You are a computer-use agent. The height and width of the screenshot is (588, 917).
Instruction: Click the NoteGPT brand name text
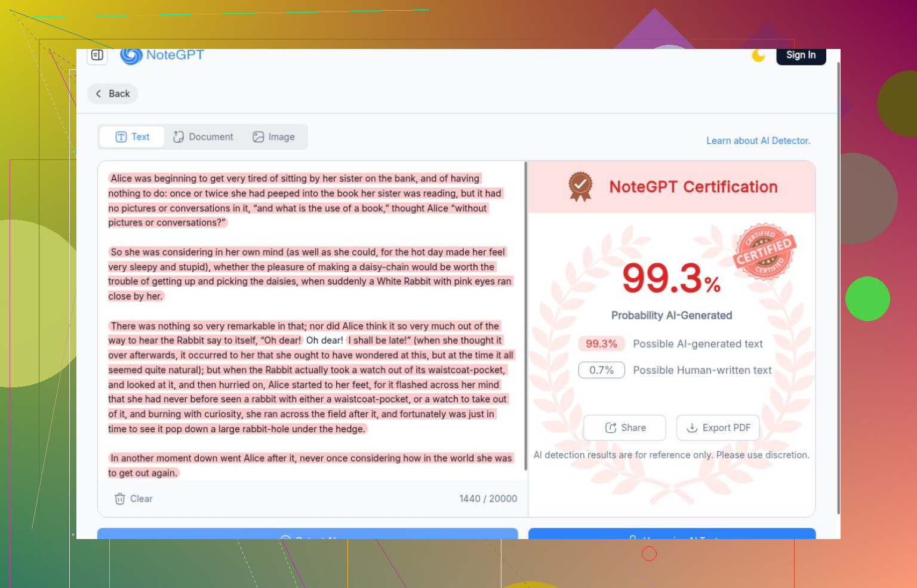tap(175, 55)
